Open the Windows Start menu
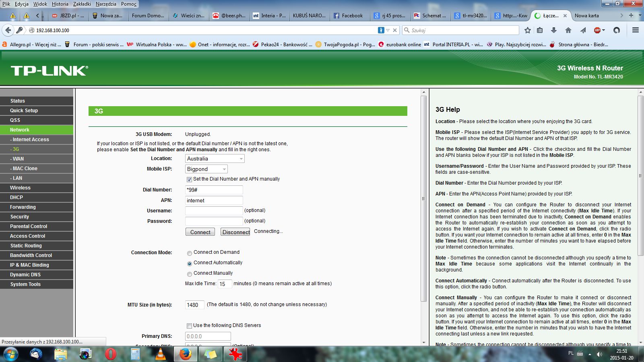Viewport: 644px width, 362px height. (x=11, y=354)
